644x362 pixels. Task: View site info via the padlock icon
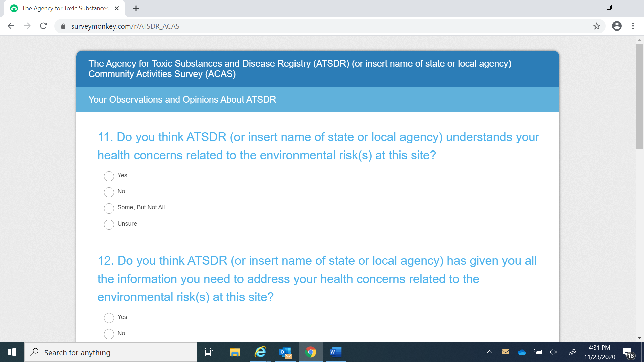point(63,26)
